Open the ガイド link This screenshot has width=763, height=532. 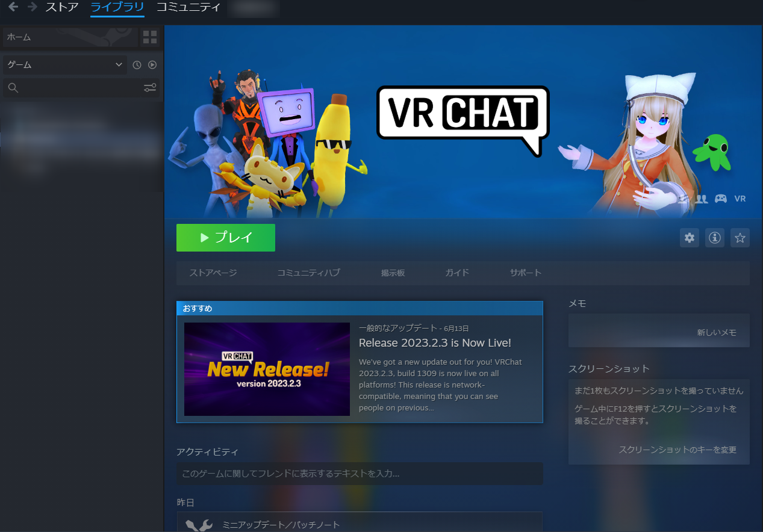(457, 273)
